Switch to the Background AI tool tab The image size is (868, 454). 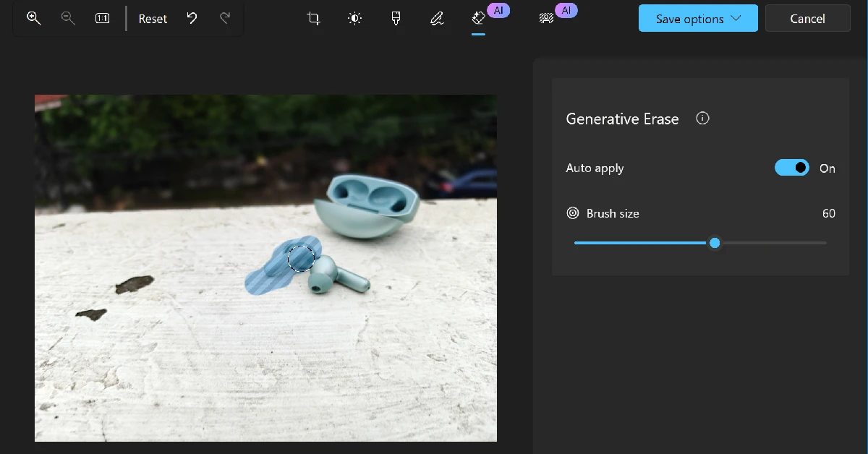point(547,18)
